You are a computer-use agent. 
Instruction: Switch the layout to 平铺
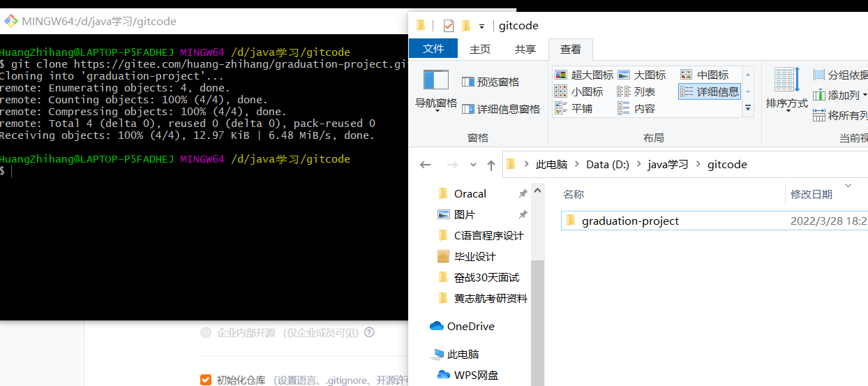(573, 108)
